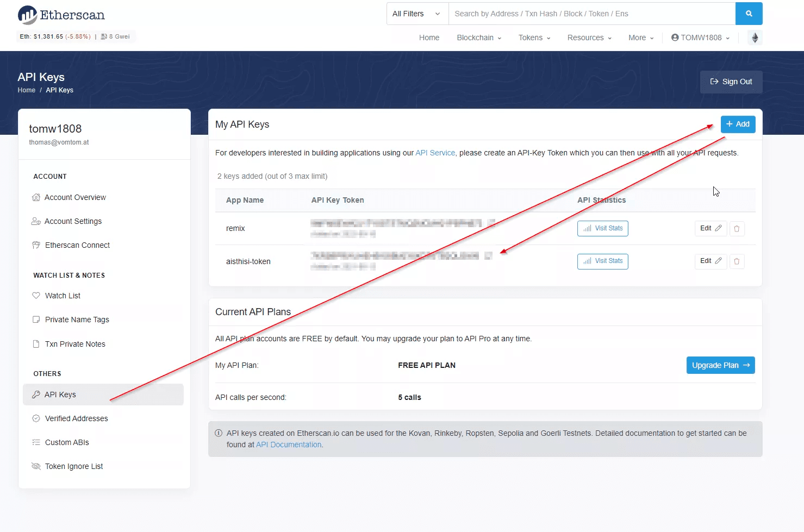Select API Keys in sidebar
The height and width of the screenshot is (532, 804).
point(103,395)
